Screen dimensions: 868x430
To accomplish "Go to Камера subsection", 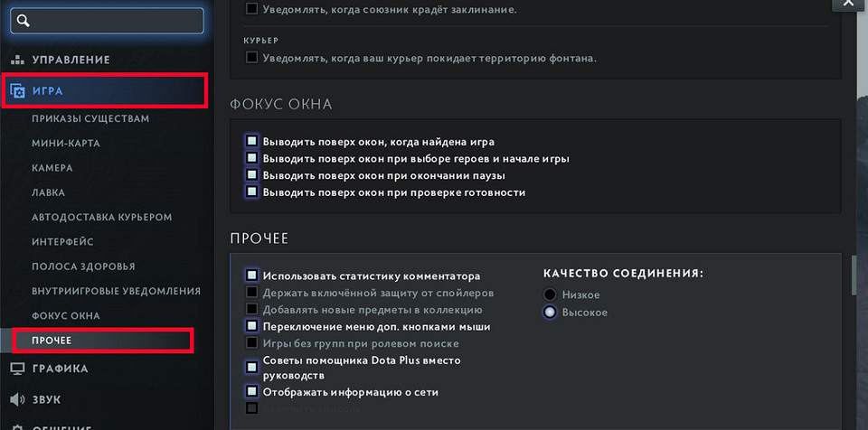I will [x=52, y=168].
